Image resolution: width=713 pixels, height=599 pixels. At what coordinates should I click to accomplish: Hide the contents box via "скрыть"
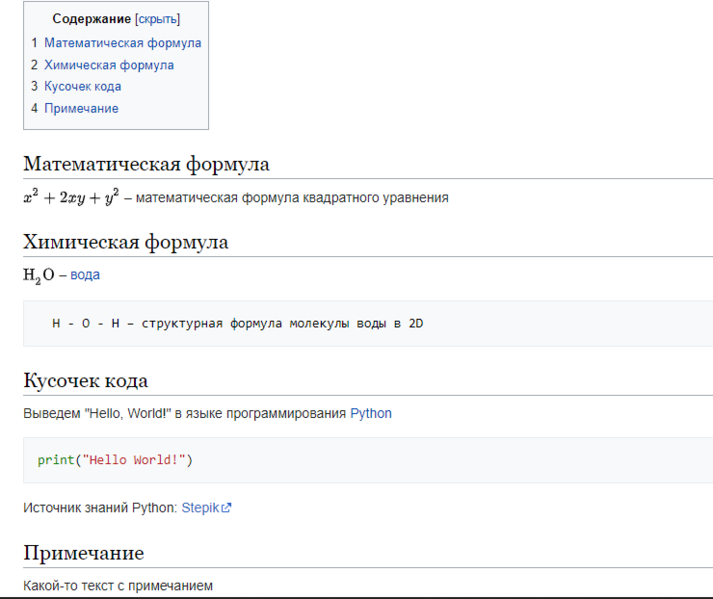click(157, 19)
